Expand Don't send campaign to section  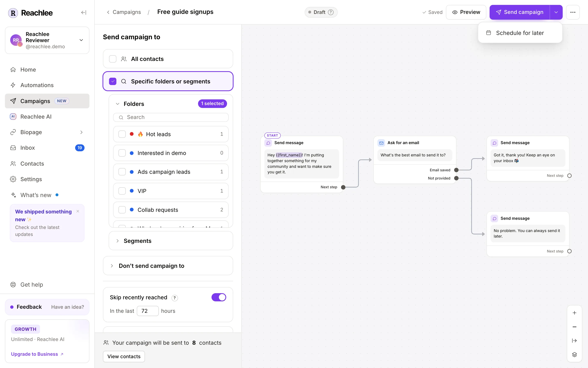pos(168,266)
